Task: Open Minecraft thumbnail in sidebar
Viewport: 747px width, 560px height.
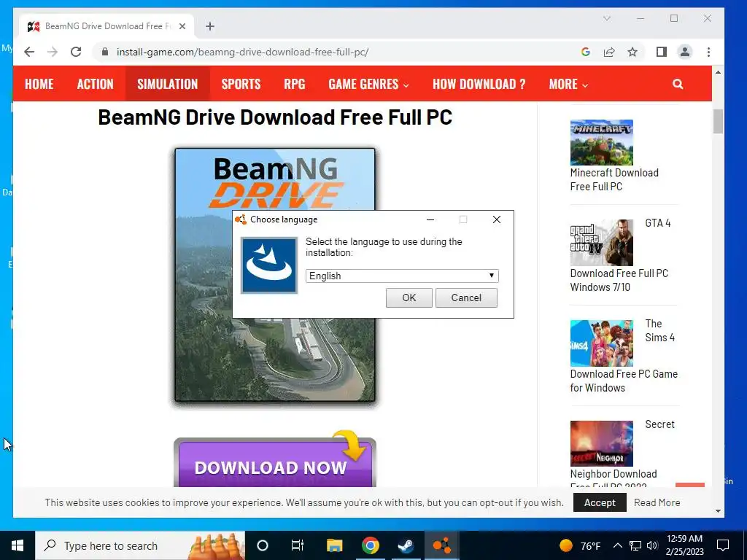Action: tap(602, 142)
